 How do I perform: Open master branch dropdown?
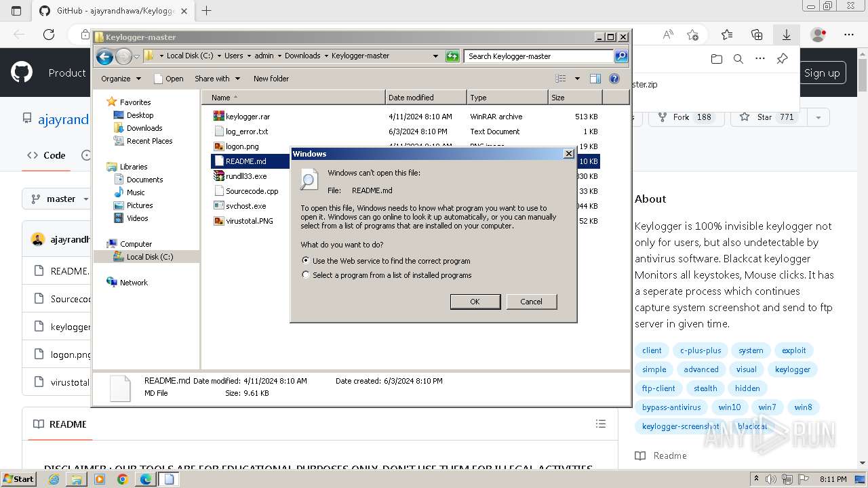pyautogui.click(x=61, y=199)
